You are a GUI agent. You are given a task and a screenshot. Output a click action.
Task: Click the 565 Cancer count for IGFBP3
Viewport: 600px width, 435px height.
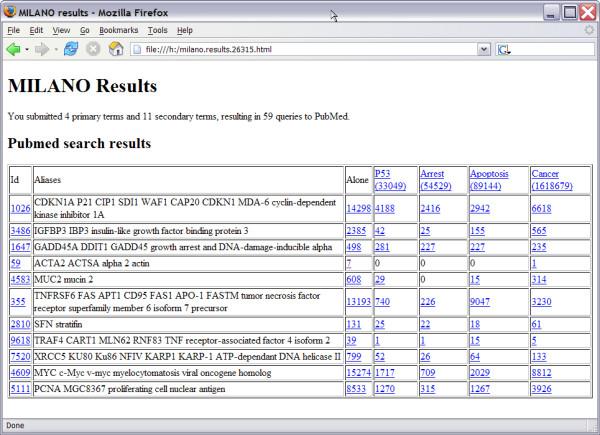pos(539,231)
